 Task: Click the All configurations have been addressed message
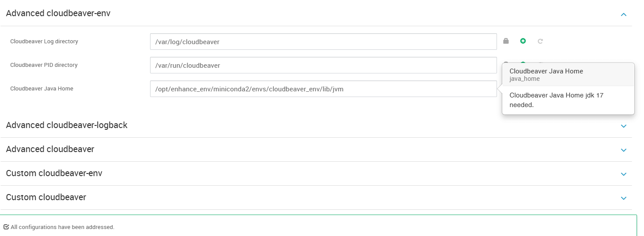pyautogui.click(x=63, y=227)
